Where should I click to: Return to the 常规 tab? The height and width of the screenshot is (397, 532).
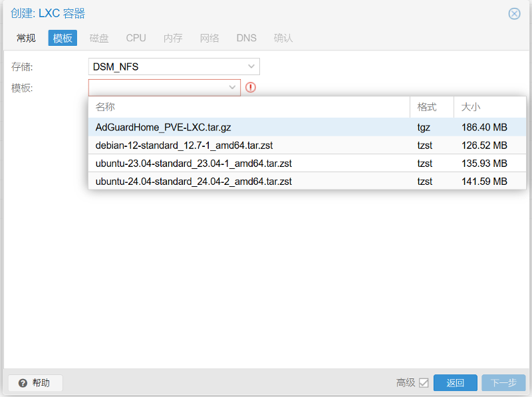(x=25, y=38)
